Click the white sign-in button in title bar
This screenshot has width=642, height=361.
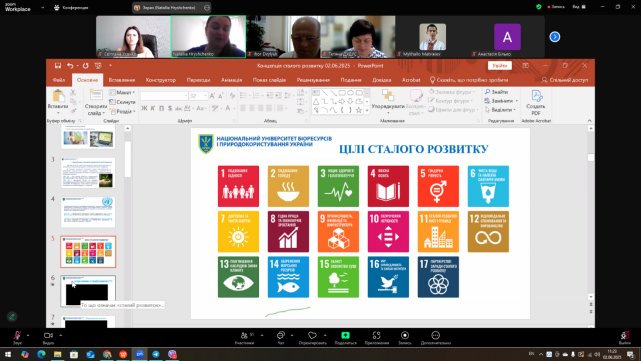(x=500, y=65)
